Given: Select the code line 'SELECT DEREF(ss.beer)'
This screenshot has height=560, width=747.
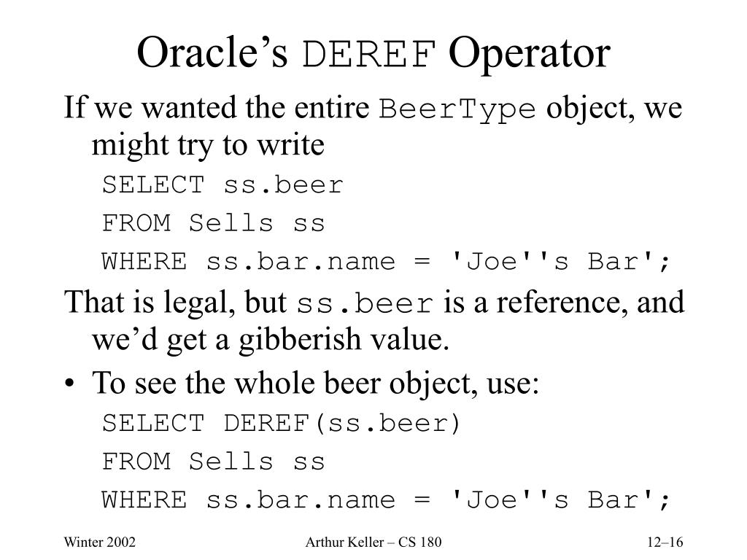Looking at the screenshot, I should point(281,424).
